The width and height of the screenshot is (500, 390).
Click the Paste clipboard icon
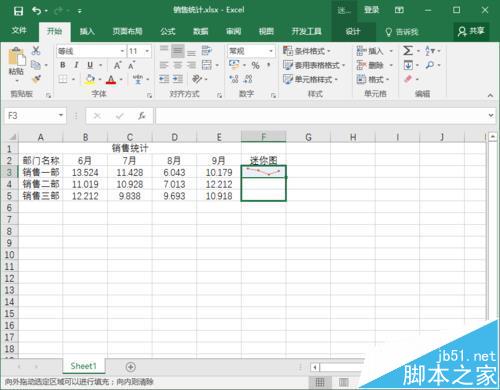point(16,57)
